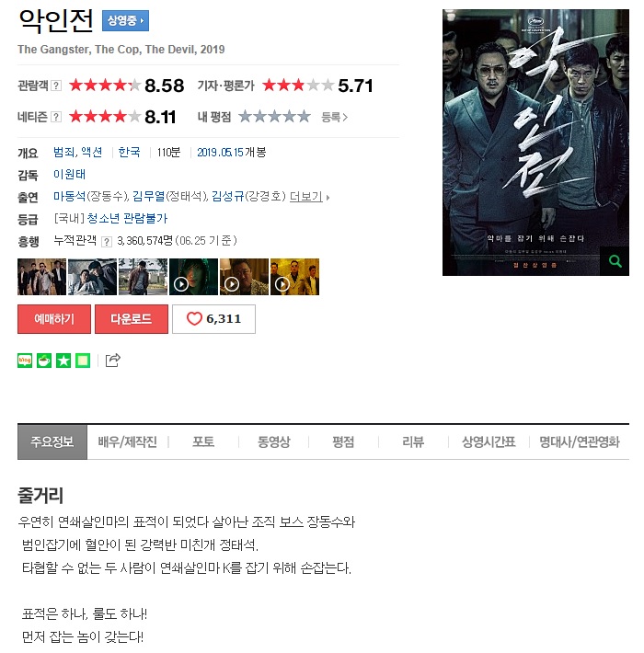Viewport: 644px width, 653px height.
Task: Click the question mark beside 누적관객
Action: tap(107, 242)
